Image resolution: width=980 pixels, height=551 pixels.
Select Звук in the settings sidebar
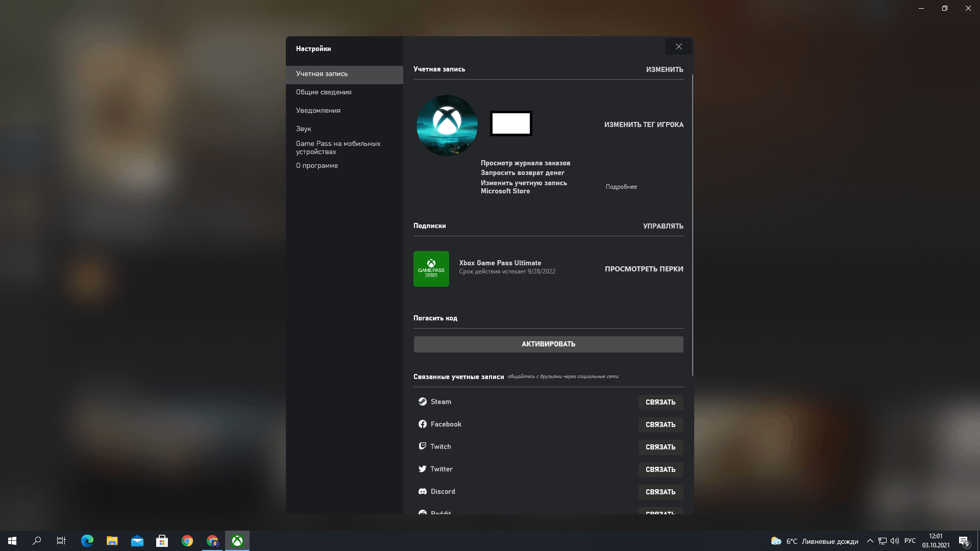pyautogui.click(x=303, y=129)
